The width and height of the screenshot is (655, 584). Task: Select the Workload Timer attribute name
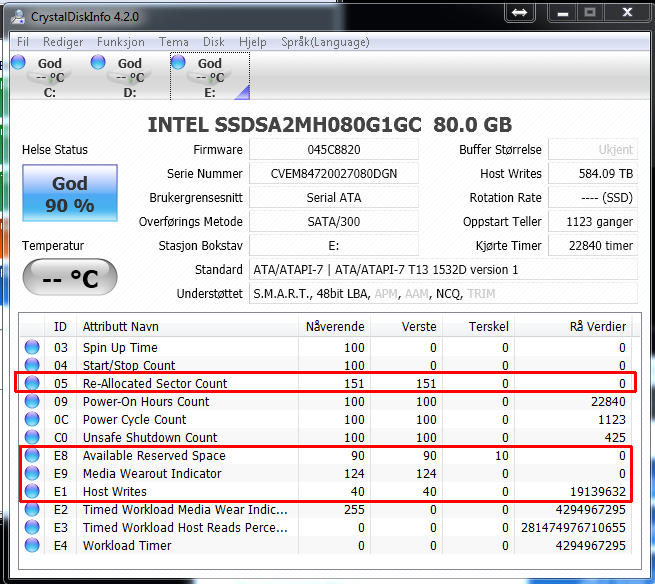(127, 545)
